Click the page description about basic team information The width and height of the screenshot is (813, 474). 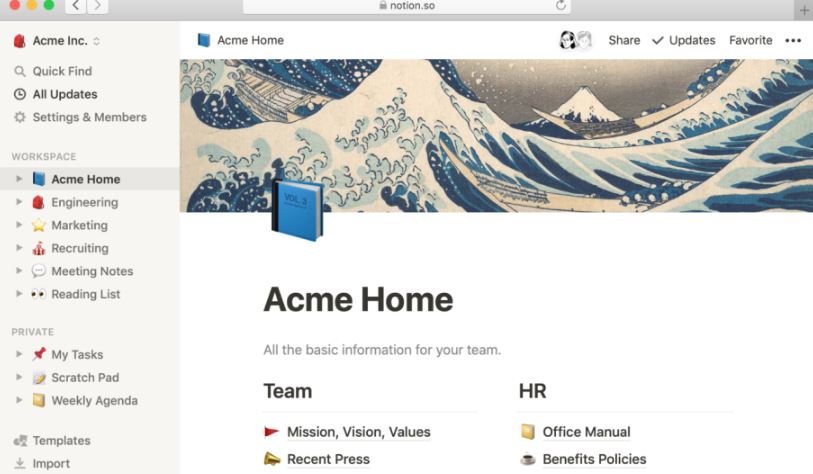(382, 350)
